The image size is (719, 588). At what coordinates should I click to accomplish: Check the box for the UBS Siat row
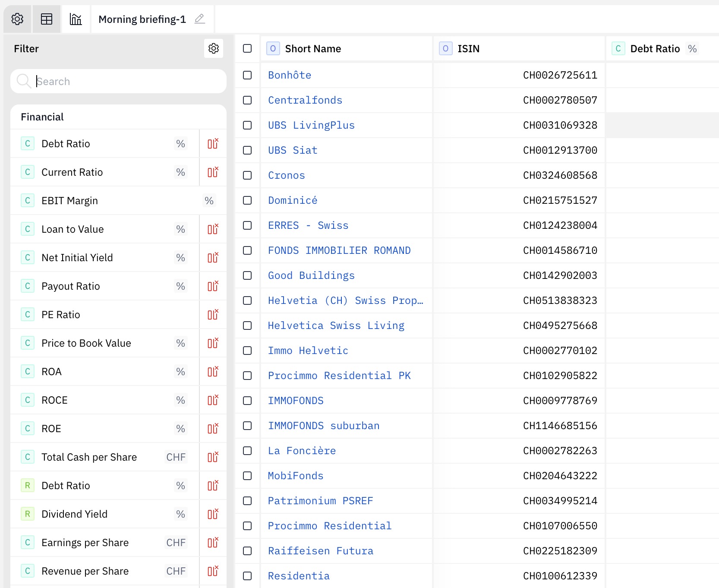tap(247, 150)
